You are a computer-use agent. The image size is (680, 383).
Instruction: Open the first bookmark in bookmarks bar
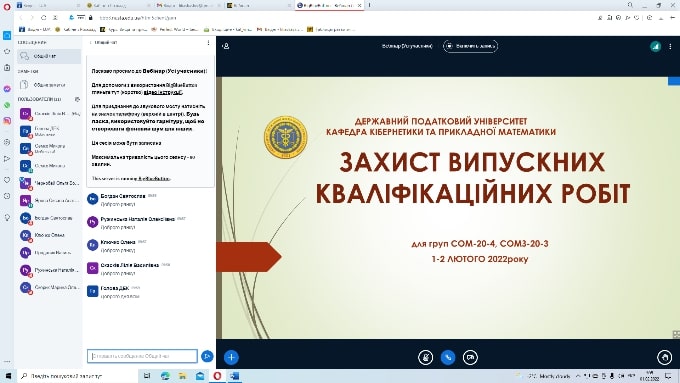pyautogui.click(x=35, y=29)
